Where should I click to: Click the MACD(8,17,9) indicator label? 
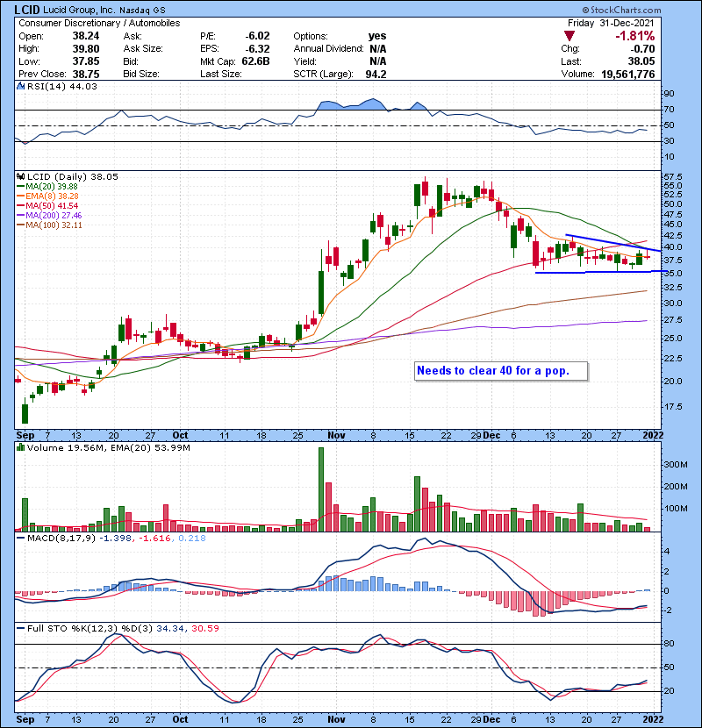point(61,539)
